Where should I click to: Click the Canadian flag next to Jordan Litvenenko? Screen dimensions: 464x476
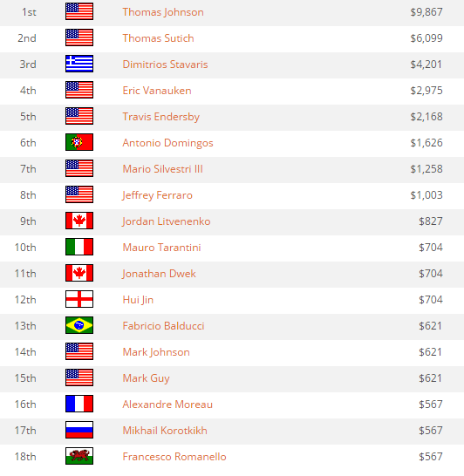click(x=79, y=221)
